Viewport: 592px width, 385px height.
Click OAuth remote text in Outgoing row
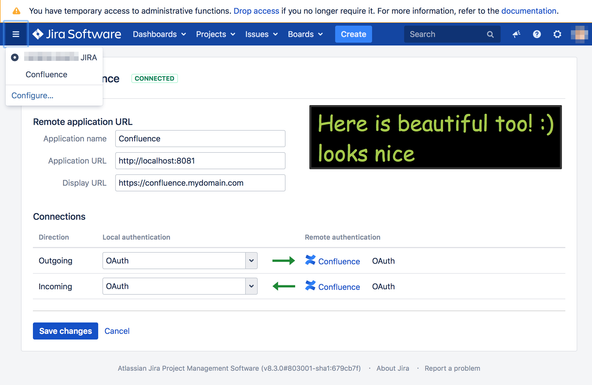click(383, 261)
